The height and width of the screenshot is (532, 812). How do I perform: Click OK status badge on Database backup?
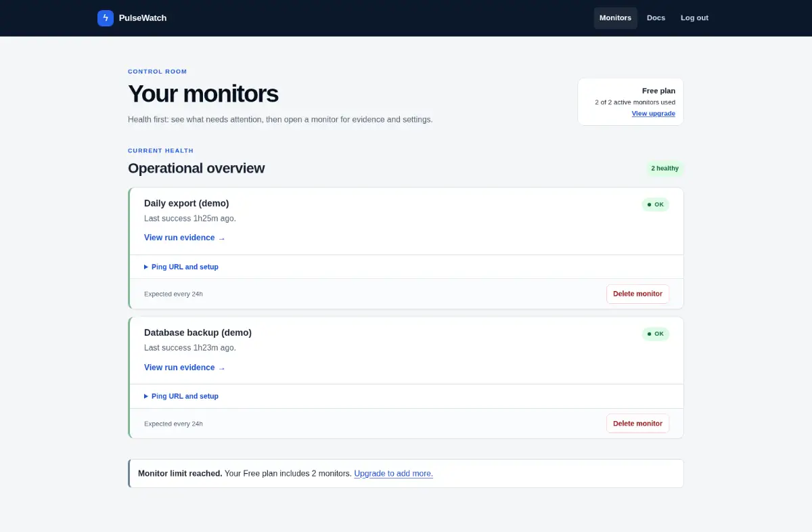(655, 334)
